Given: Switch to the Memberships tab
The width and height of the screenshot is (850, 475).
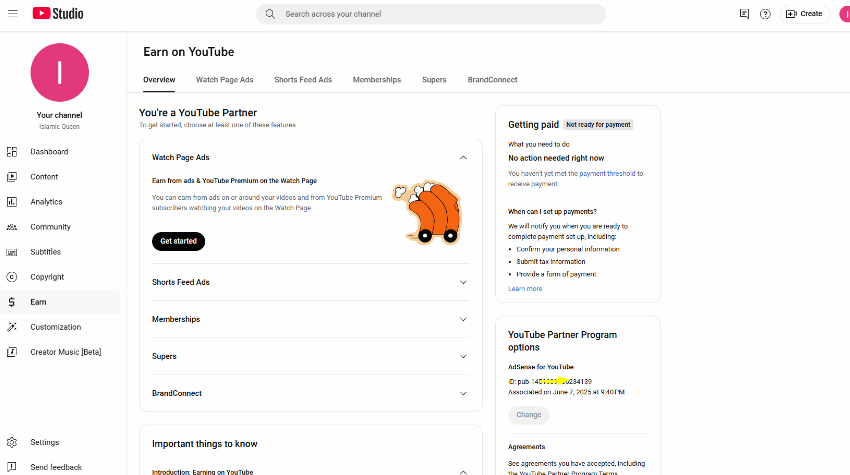Looking at the screenshot, I should tap(377, 80).
